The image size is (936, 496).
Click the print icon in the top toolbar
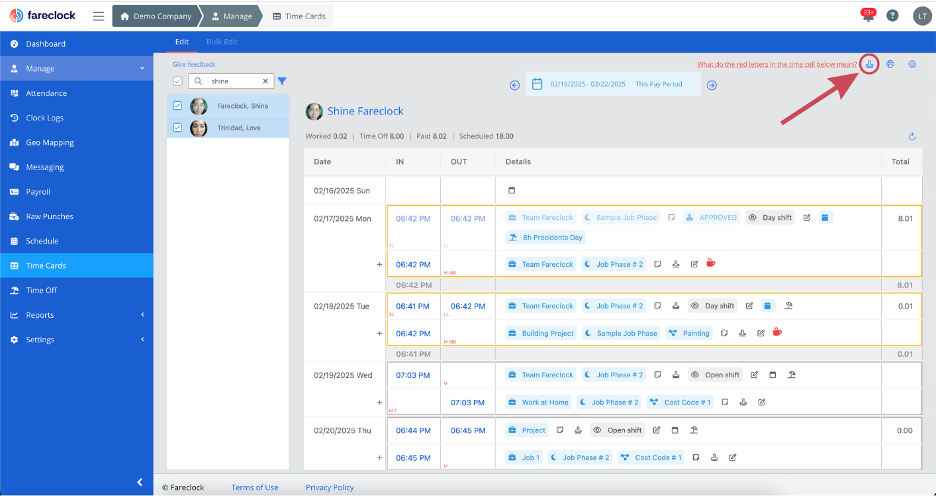890,64
